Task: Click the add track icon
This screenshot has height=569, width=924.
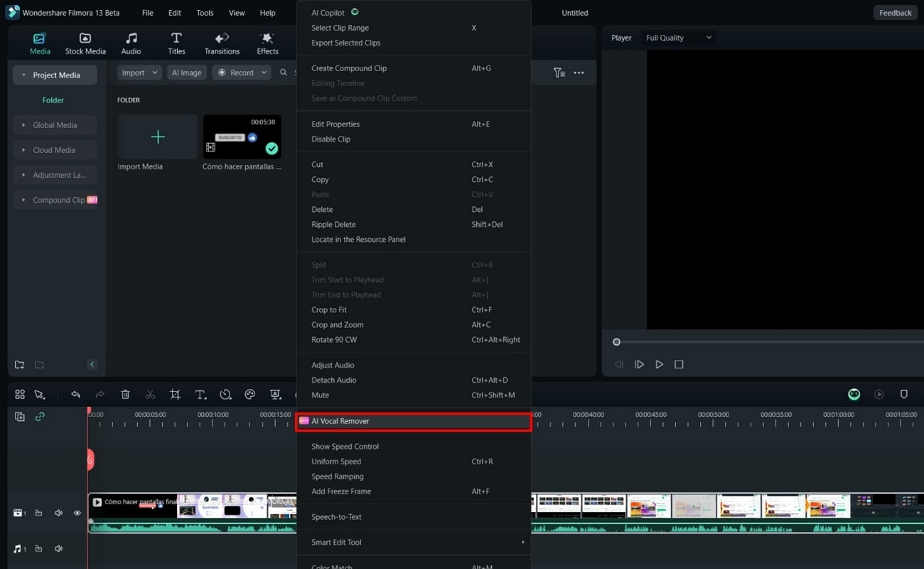Action: pos(20,417)
